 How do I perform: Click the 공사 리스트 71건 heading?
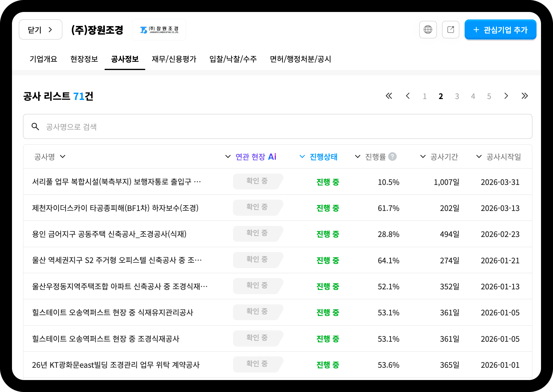point(58,96)
